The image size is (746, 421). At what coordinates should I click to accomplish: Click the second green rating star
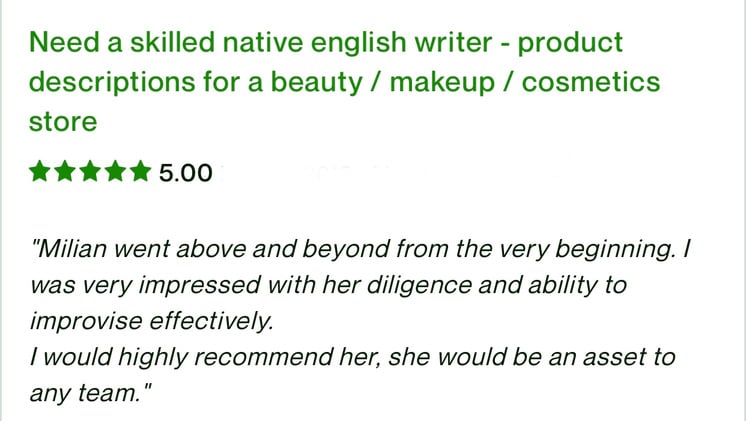[65, 172]
